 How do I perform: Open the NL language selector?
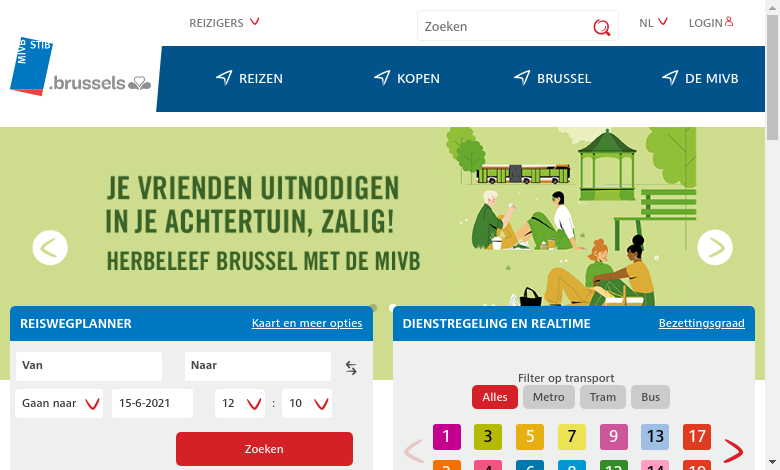tap(653, 23)
